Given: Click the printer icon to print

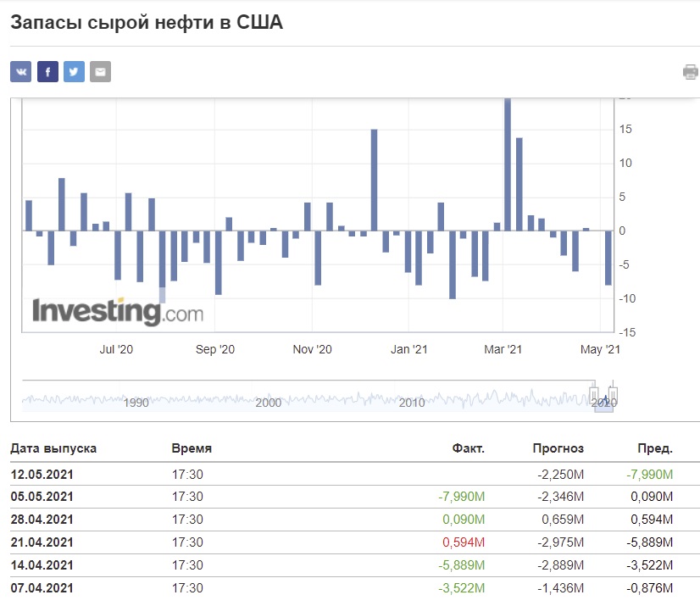Looking at the screenshot, I should [x=691, y=72].
